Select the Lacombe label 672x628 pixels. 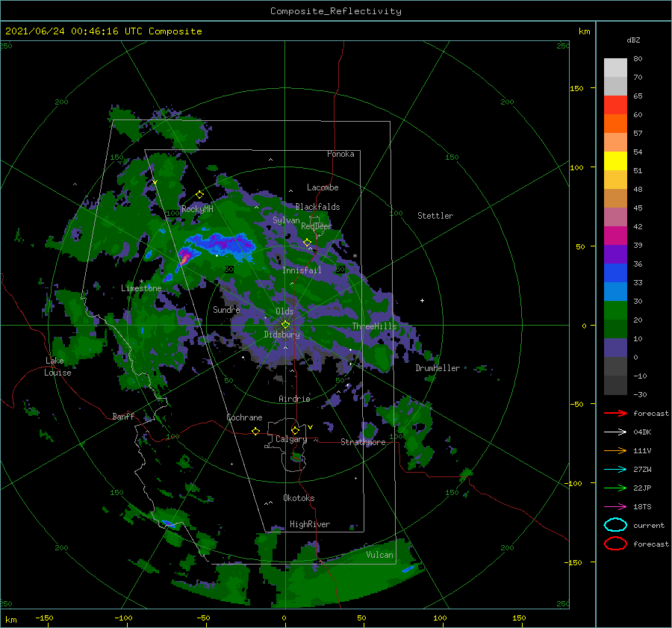pyautogui.click(x=323, y=187)
